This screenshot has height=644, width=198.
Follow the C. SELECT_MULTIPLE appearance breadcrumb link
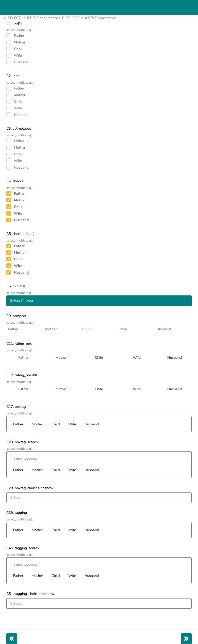coord(30,18)
